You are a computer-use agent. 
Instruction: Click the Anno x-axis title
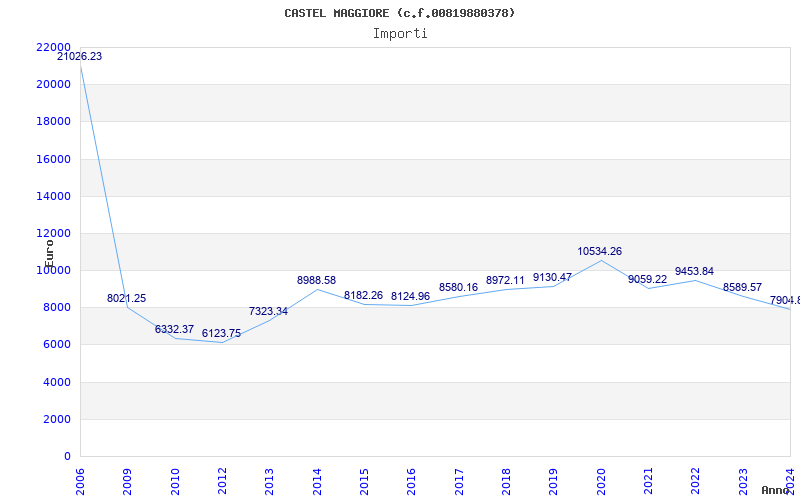pos(778,491)
